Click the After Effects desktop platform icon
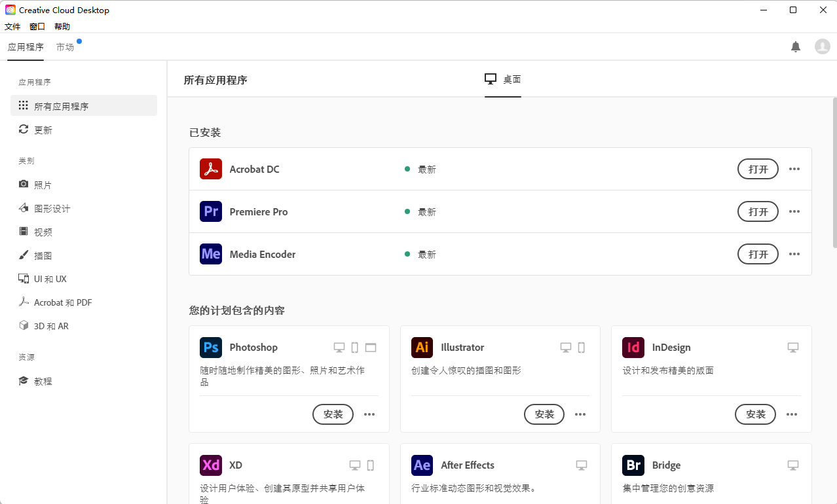 pyautogui.click(x=582, y=465)
